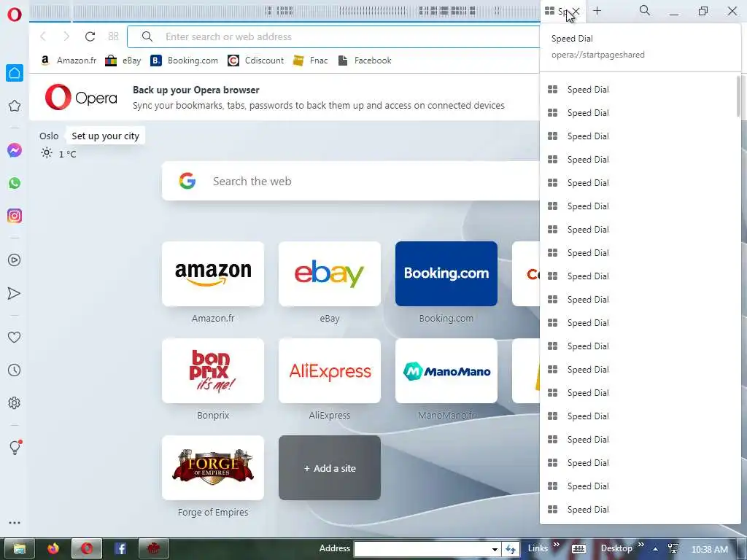Screen dimensions: 747x560
Task: Open the Facebook taskbar shortcut
Action: coord(120,548)
